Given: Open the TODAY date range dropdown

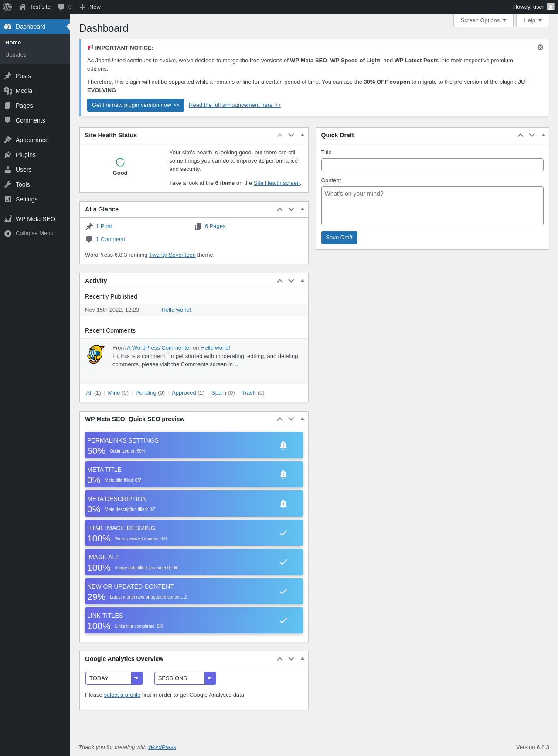Looking at the screenshot, I should 114,678.
